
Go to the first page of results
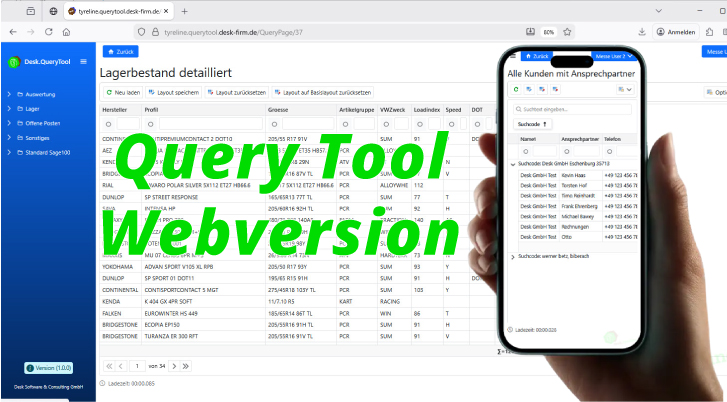109,366
